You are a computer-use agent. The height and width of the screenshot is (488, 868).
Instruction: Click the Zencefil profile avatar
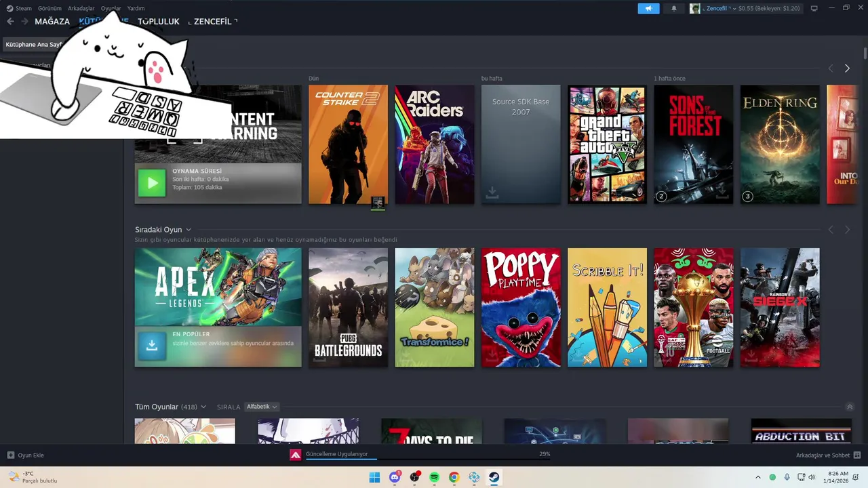(x=695, y=8)
